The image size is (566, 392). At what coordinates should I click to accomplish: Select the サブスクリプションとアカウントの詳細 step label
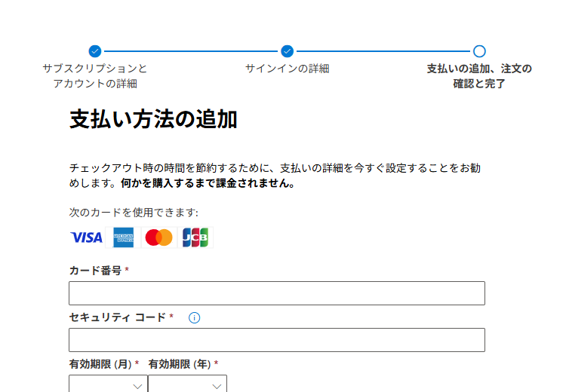[x=95, y=75]
